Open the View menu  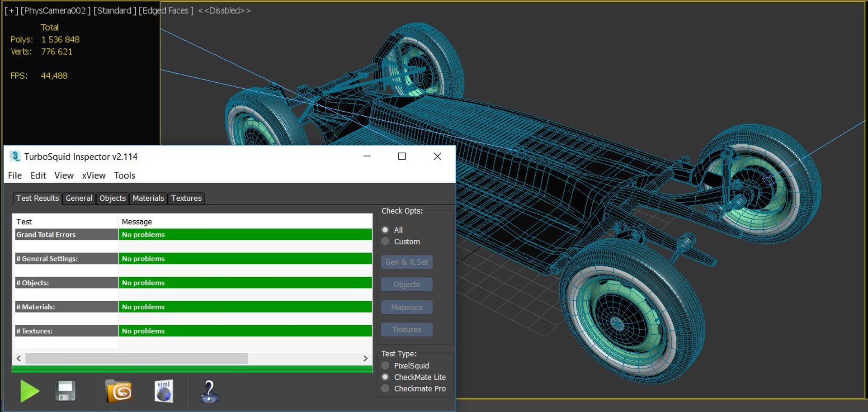click(64, 175)
